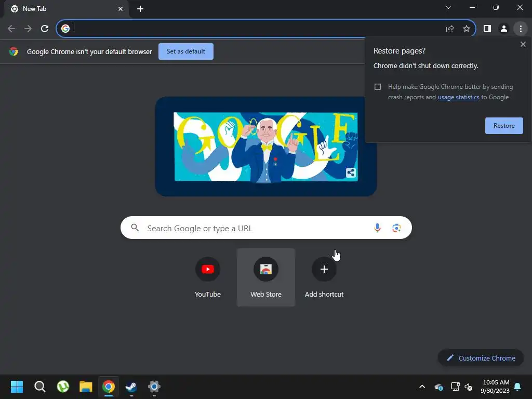Select the New Tab tab
The width and height of the screenshot is (532, 399).
(x=66, y=9)
